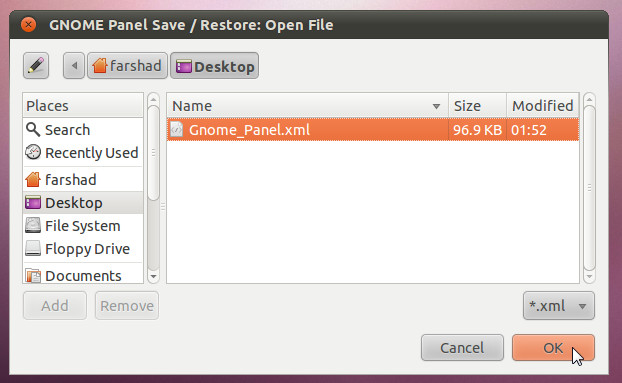622x383 pixels.
Task: Toggle the pencil type-a-location button
Action: tap(36, 66)
